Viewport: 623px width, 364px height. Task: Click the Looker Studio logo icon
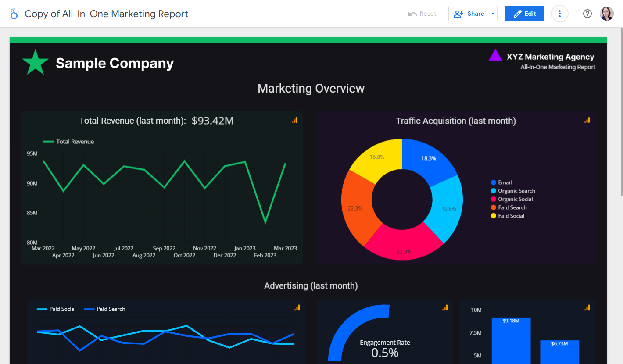(x=14, y=14)
